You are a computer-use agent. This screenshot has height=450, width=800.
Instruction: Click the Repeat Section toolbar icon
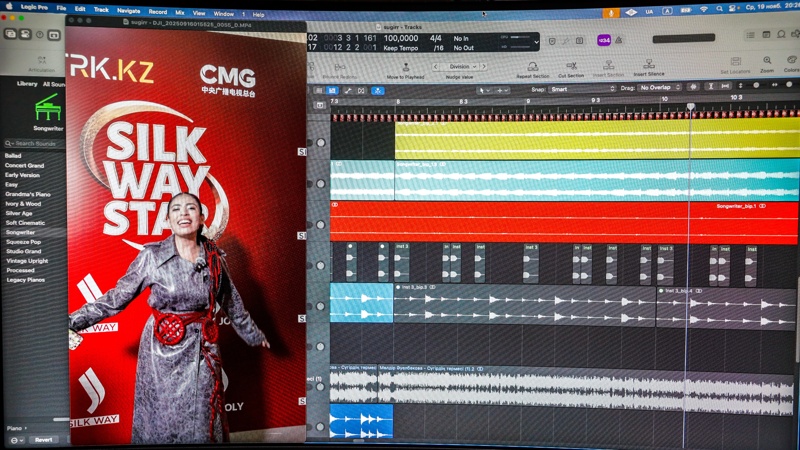click(533, 66)
